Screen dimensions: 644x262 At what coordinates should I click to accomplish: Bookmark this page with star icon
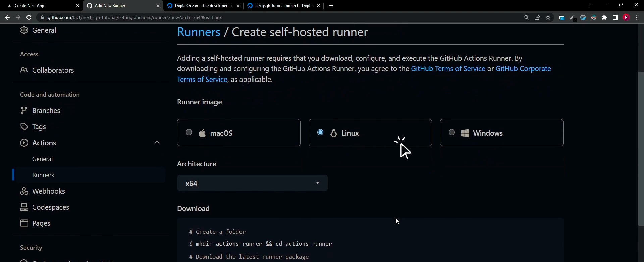pos(548,17)
